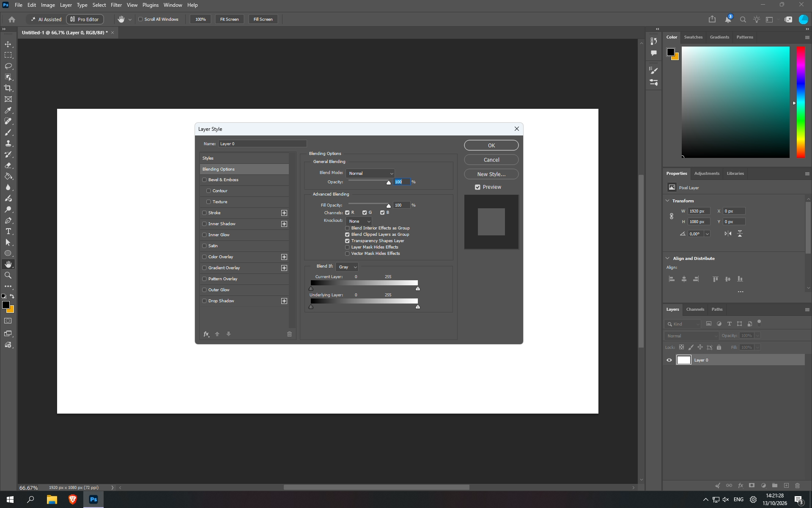Select the Lasso tool
The width and height of the screenshot is (812, 508).
8,66
